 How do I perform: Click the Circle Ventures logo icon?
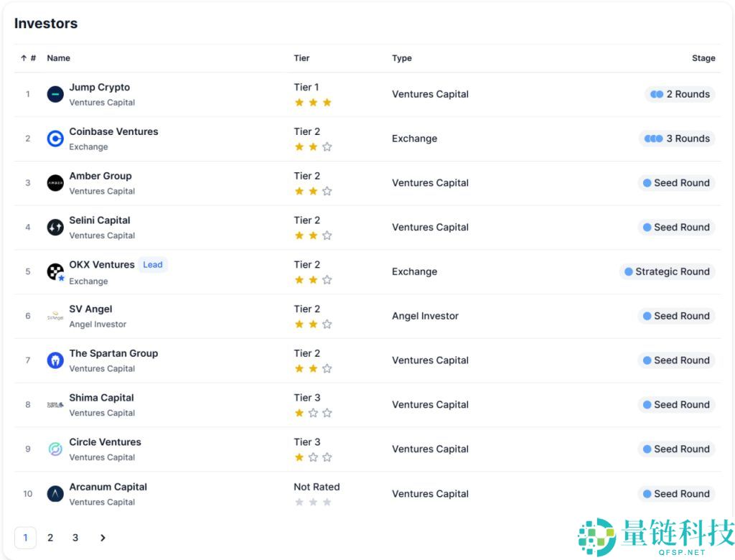click(55, 449)
